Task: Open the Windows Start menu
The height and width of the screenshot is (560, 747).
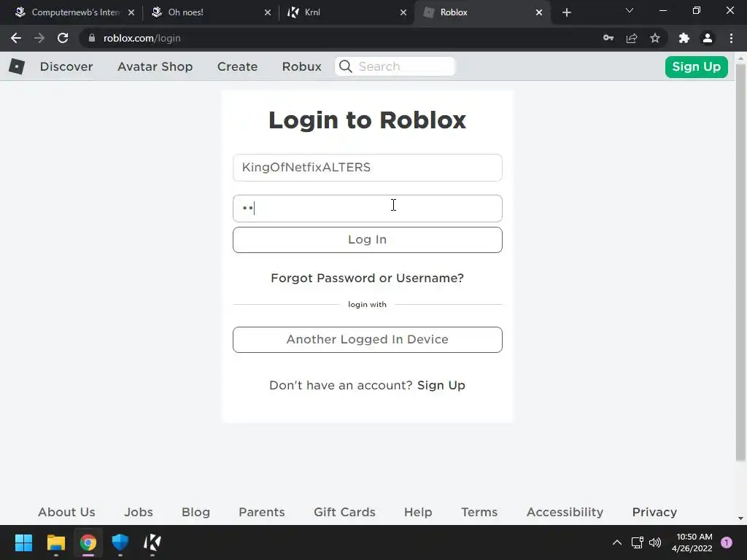Action: click(x=23, y=542)
